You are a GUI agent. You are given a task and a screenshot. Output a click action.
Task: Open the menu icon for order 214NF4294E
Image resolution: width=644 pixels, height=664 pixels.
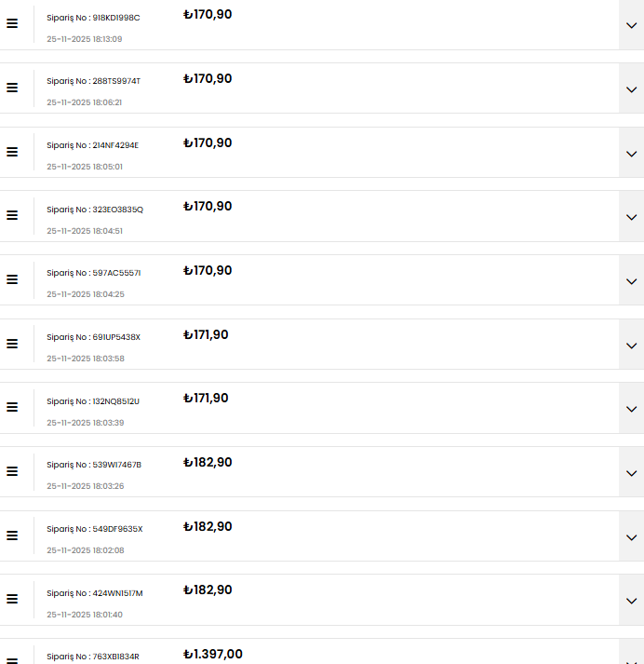[x=12, y=151]
